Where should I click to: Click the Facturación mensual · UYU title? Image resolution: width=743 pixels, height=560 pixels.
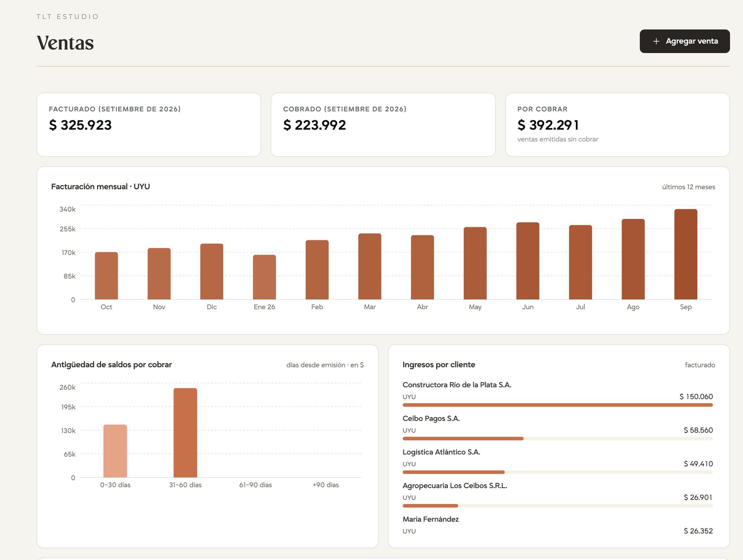coord(100,186)
